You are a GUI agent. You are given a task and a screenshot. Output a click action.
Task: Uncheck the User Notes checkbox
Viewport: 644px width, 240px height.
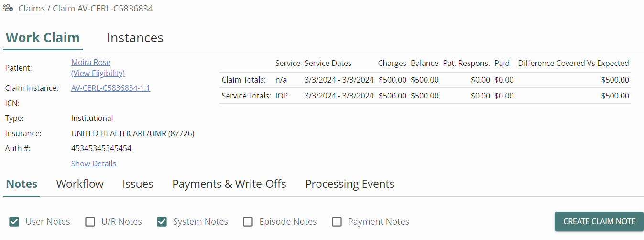pos(14,222)
